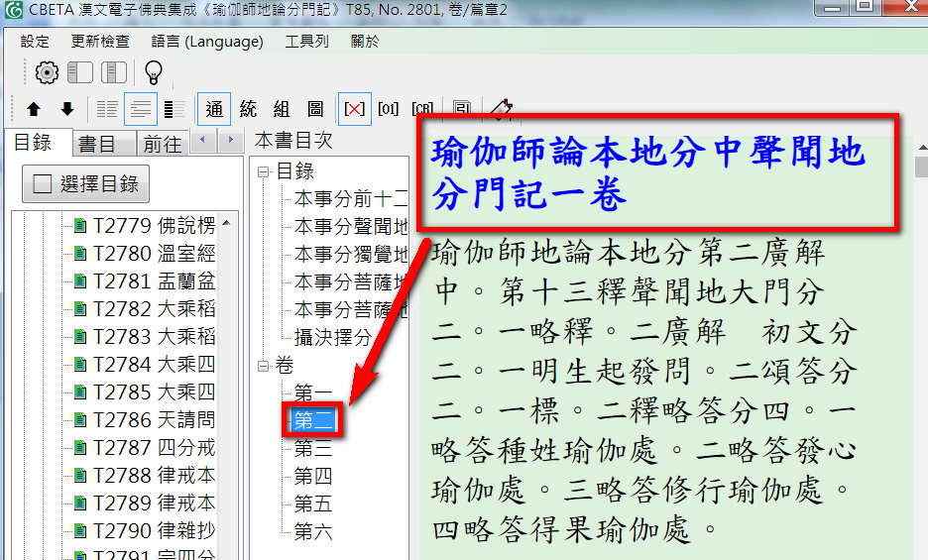Screen dimensions: 928x560
Task: Click the T2785 document icon in list
Action: [x=80, y=392]
